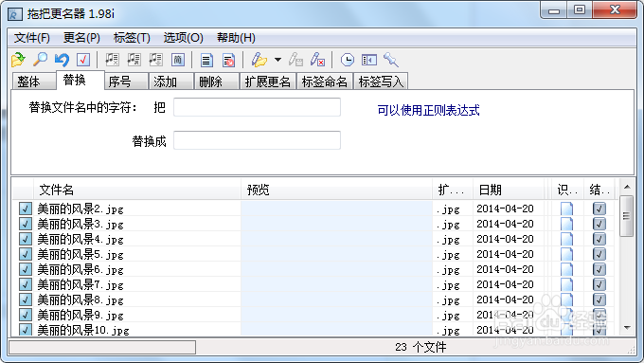Screen dimensions: 644x363
Task: Open dropdown arrow next to pen-folder icon
Action: [278, 60]
